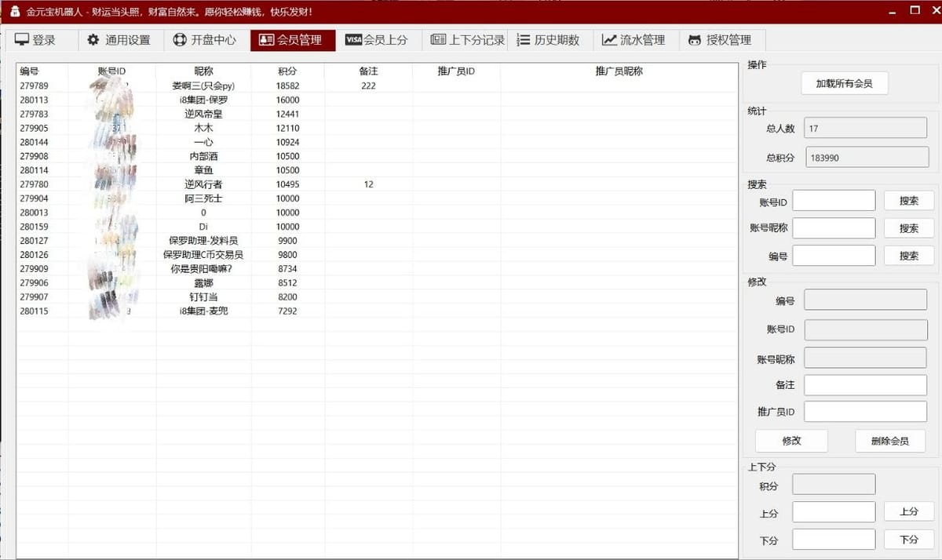The height and width of the screenshot is (560, 942).
Task: Click the gear icon on 通用设置 tab
Action: click(93, 40)
